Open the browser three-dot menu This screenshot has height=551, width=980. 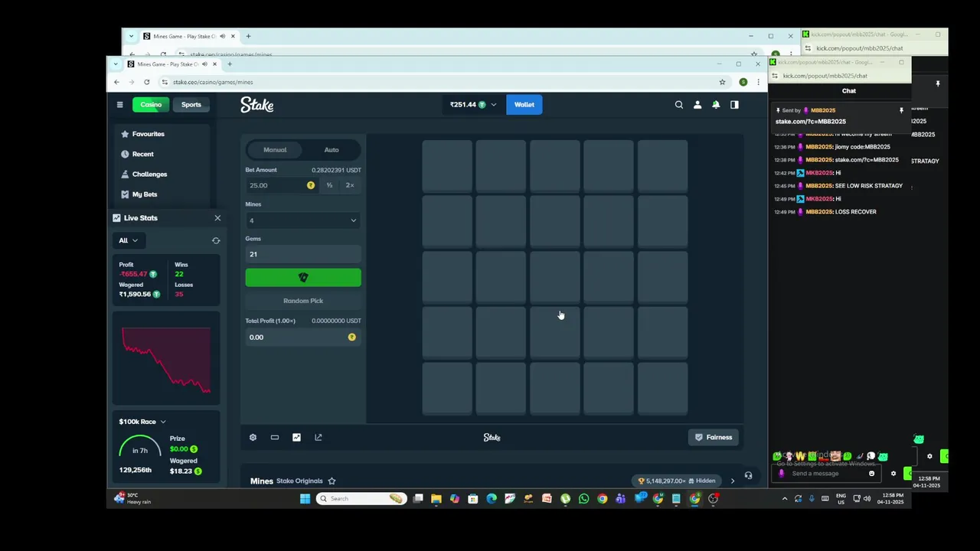758,82
